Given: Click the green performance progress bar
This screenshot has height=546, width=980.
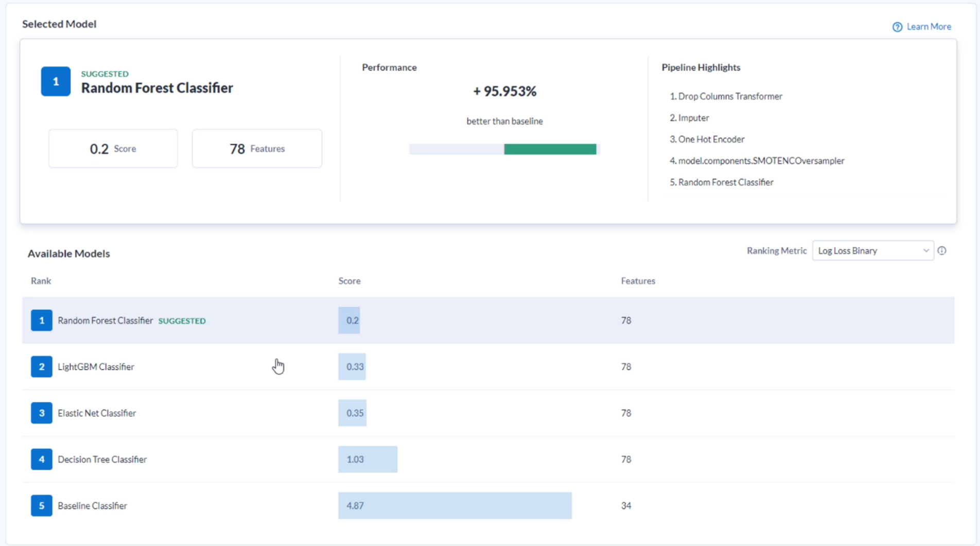Looking at the screenshot, I should coord(550,149).
